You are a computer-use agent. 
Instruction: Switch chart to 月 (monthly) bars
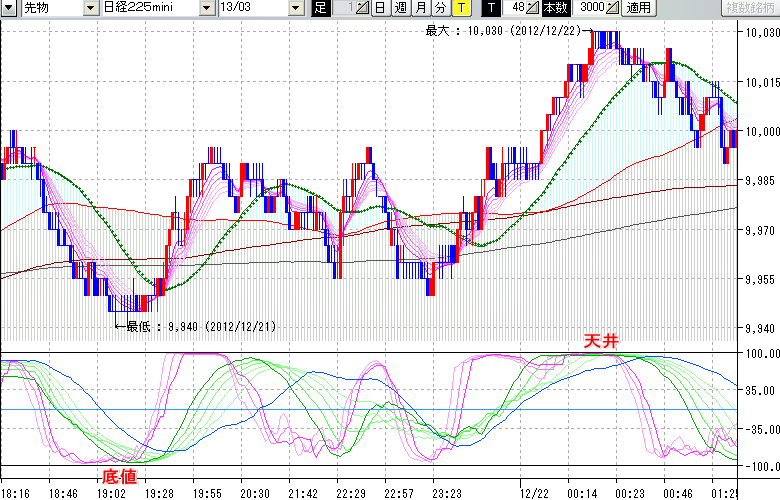[420, 8]
